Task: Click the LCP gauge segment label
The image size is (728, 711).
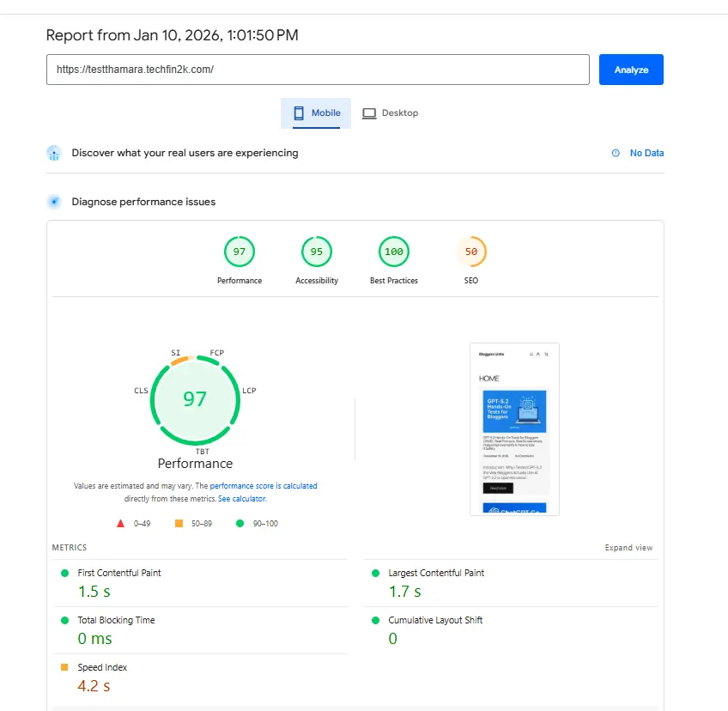Action: click(x=249, y=391)
